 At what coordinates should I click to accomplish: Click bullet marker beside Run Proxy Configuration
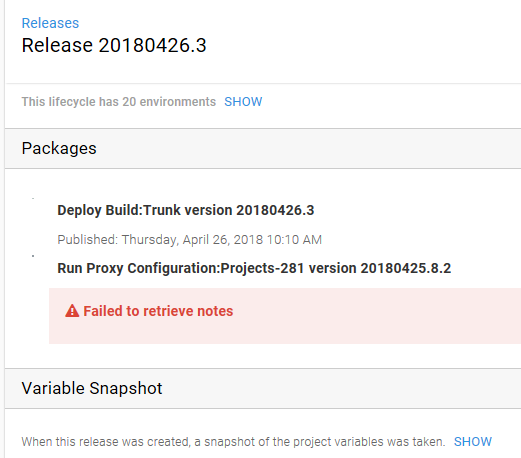click(x=33, y=256)
